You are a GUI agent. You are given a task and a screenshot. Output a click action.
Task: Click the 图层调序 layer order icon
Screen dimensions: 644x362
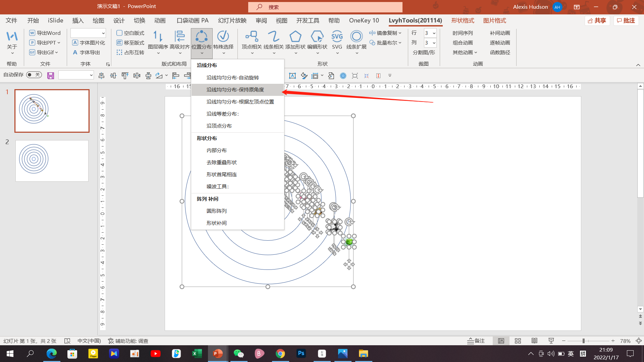[158, 36]
